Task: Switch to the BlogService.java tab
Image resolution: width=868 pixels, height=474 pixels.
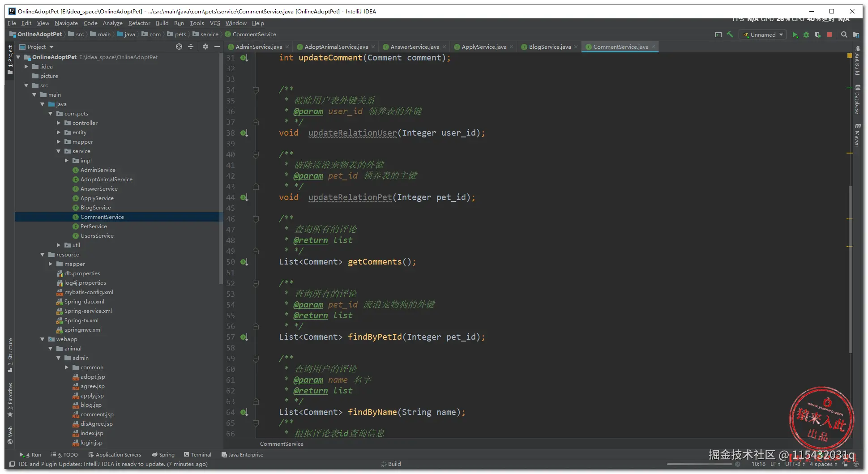Action: click(x=549, y=47)
